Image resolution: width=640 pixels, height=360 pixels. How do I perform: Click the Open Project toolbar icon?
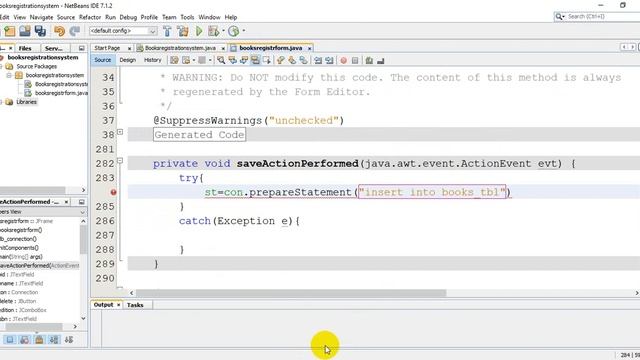coord(25,31)
